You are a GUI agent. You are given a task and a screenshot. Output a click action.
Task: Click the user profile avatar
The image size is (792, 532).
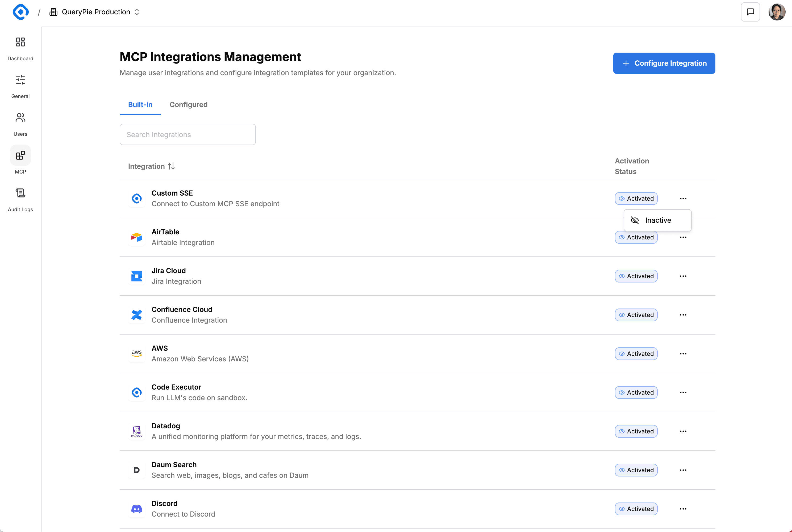pos(777,12)
